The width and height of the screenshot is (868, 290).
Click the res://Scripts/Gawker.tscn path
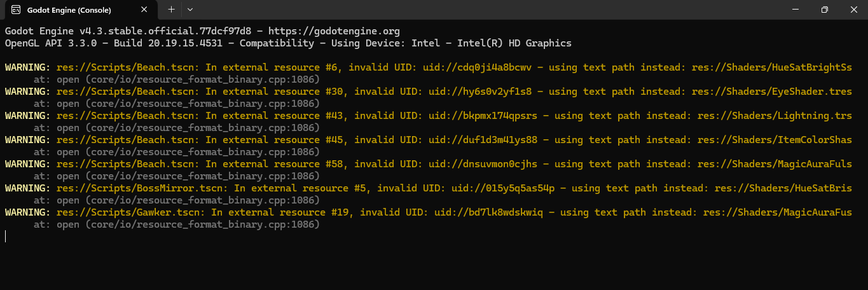[131, 212]
